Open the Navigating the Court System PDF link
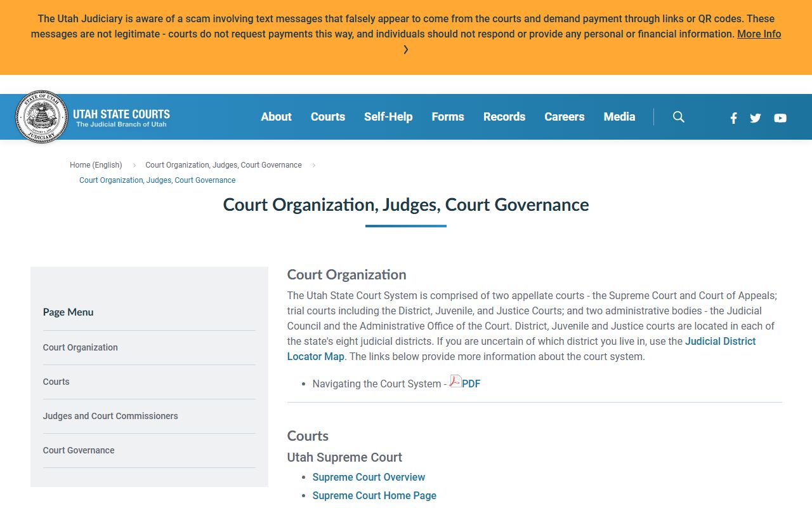 pos(471,384)
